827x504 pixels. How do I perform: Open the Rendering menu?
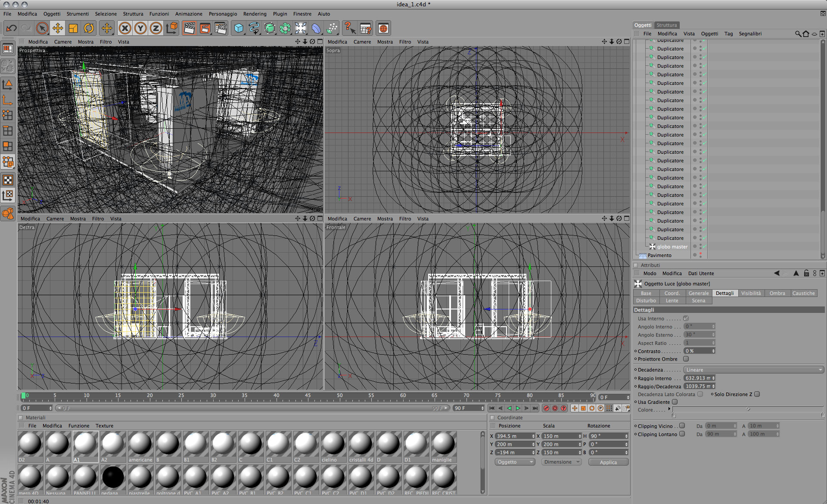point(255,14)
